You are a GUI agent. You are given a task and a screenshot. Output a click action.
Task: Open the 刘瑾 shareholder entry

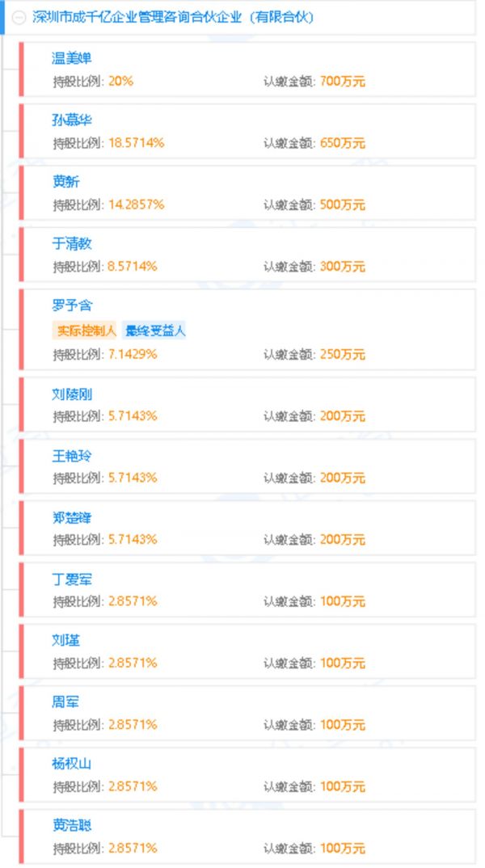coord(66,641)
